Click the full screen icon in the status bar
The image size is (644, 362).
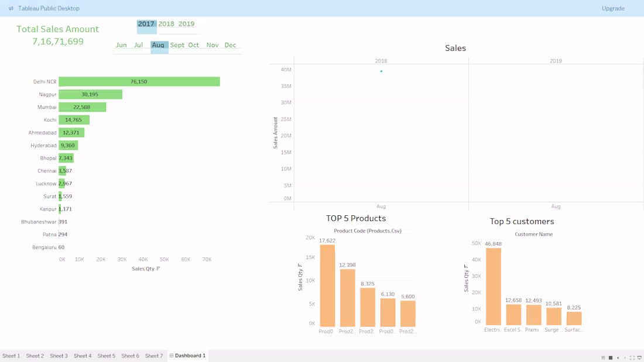point(632,358)
